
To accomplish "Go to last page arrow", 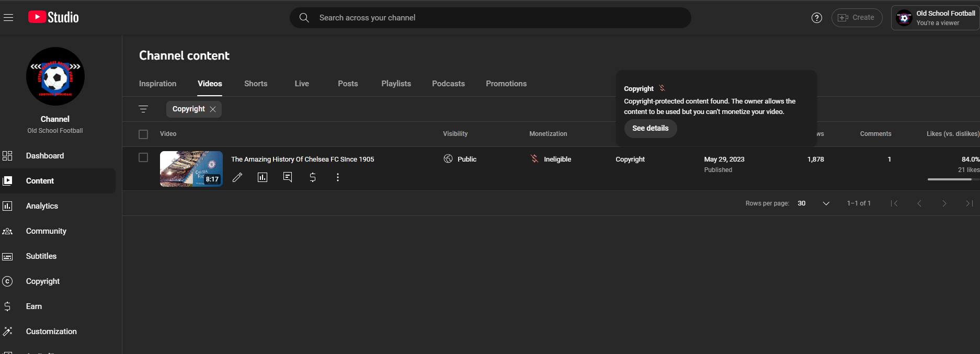I will [969, 203].
